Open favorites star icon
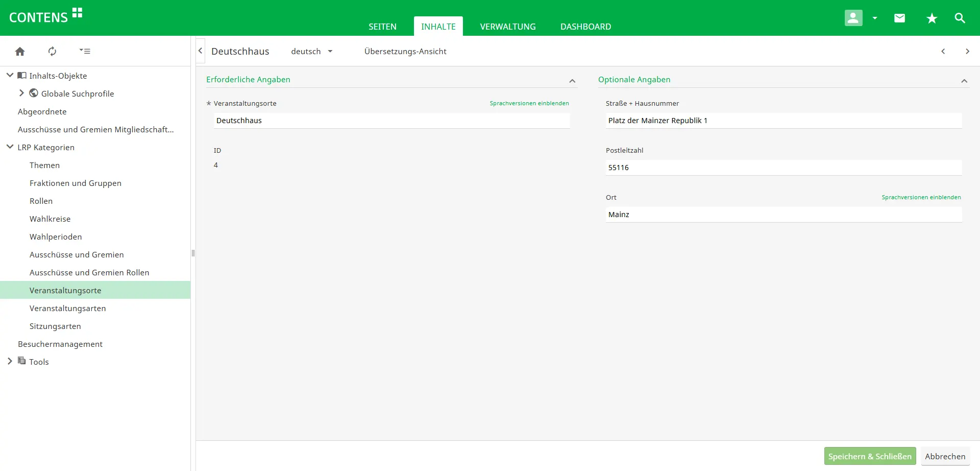 point(932,18)
